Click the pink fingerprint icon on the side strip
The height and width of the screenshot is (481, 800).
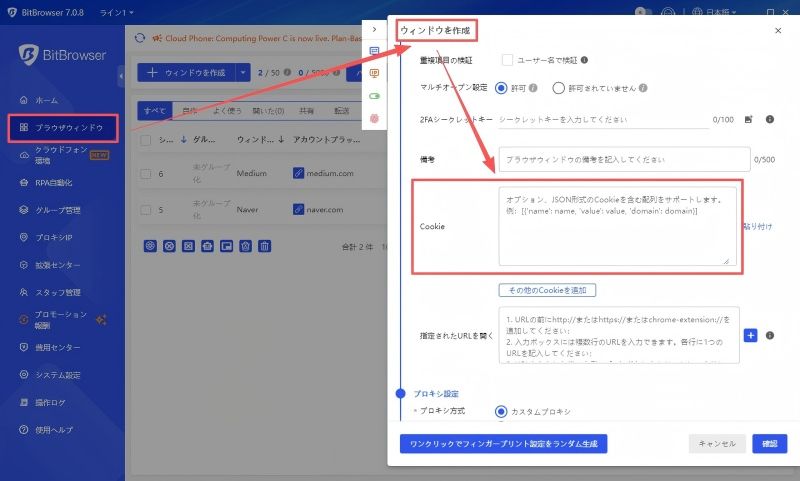point(375,118)
